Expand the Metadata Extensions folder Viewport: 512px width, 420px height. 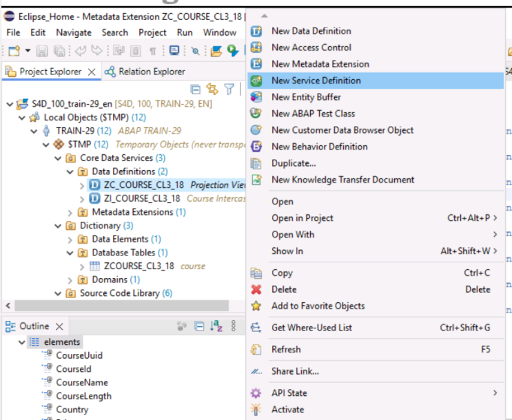tap(70, 213)
